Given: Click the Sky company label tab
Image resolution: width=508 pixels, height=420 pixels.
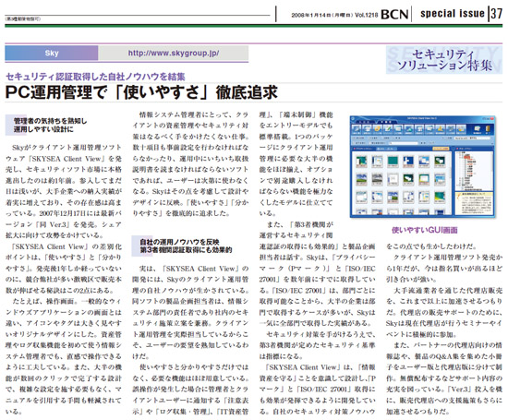Looking at the screenshot, I should (x=51, y=54).
